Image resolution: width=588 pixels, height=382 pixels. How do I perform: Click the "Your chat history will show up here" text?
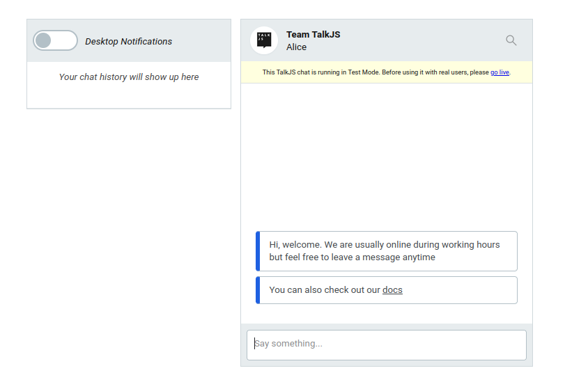[x=129, y=77]
